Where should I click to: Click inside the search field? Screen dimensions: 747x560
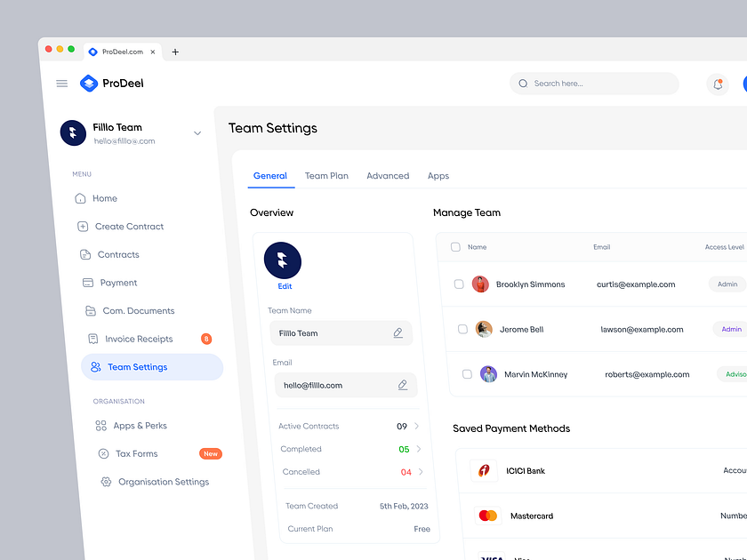point(594,83)
